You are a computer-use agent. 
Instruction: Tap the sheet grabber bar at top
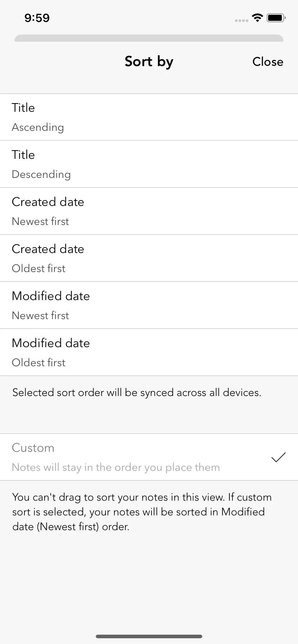149,38
